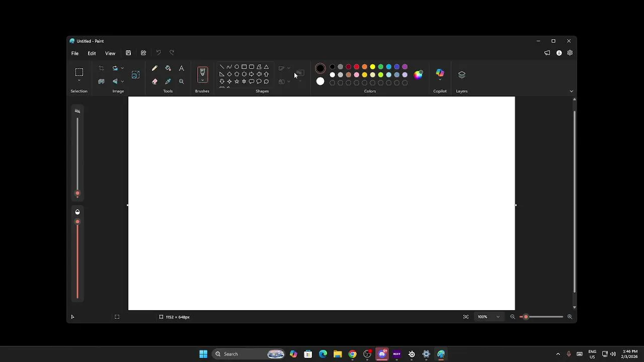Click the zoom out minus button

[x=513, y=317]
